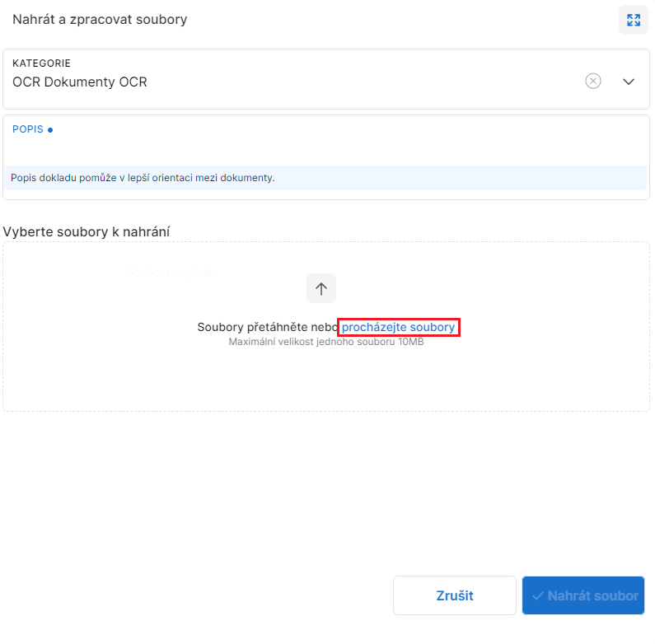Click the Nahrát a zpracovat soubory title
The width and height of the screenshot is (655, 644).
pyautogui.click(x=100, y=19)
